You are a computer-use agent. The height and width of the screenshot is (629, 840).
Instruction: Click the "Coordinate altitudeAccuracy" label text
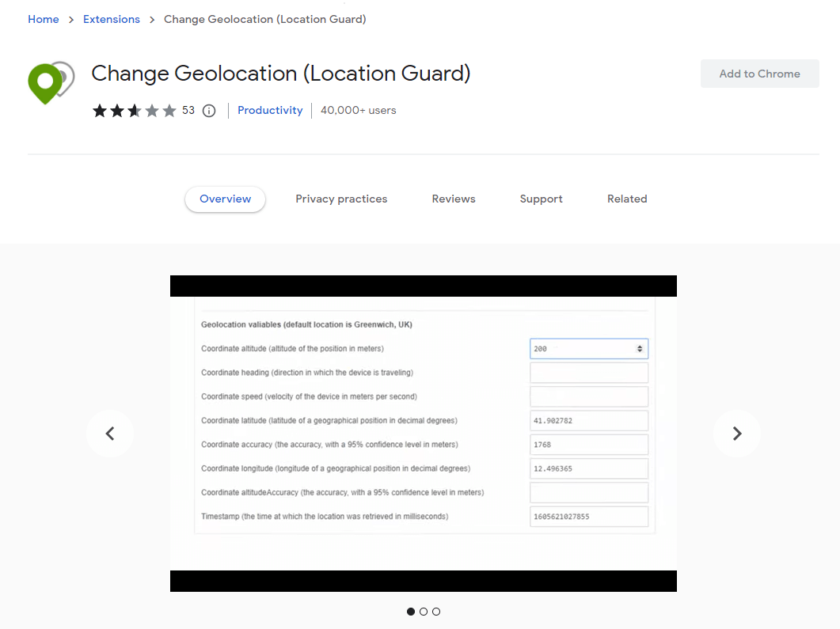342,492
